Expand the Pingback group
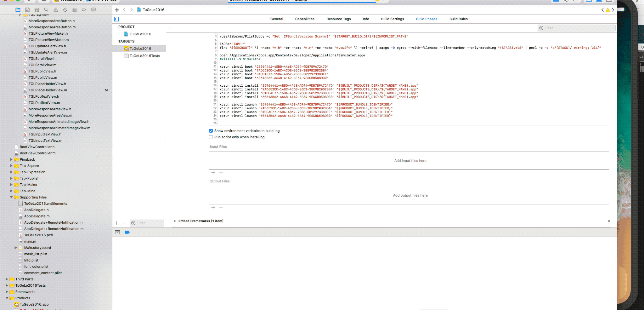Screen dimensions: 644x310 [x=11, y=159]
